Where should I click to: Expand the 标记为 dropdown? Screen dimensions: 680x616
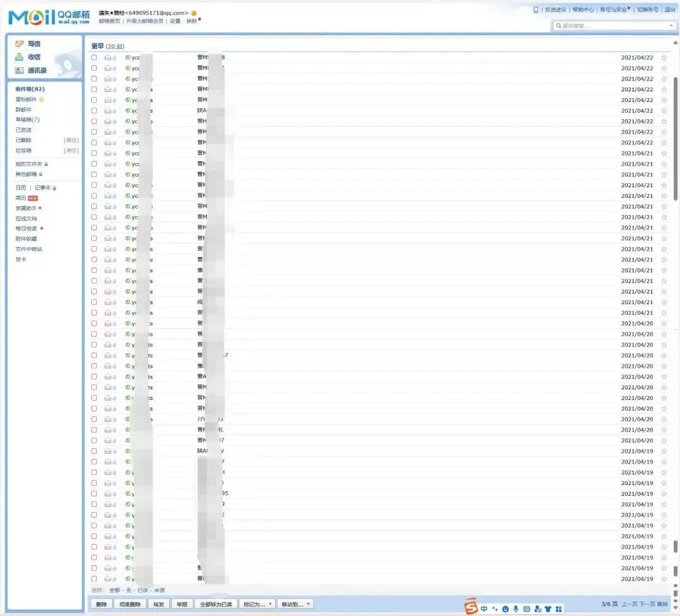tap(258, 604)
